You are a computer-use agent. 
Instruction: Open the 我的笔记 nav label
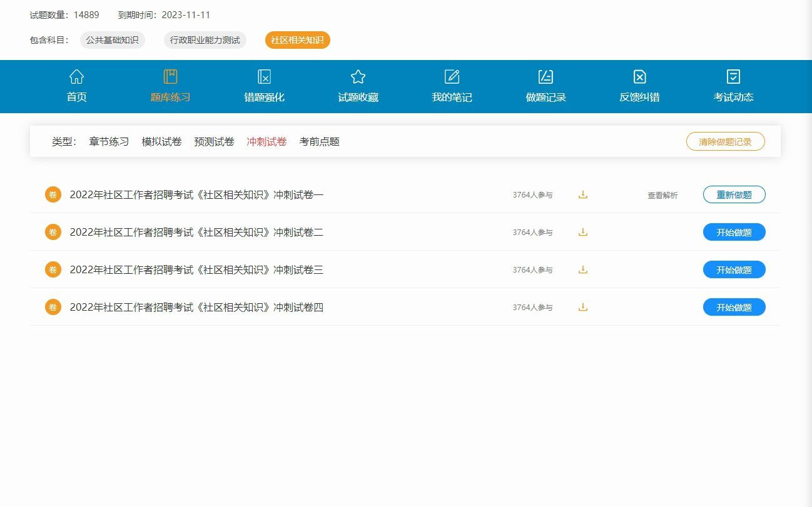452,97
